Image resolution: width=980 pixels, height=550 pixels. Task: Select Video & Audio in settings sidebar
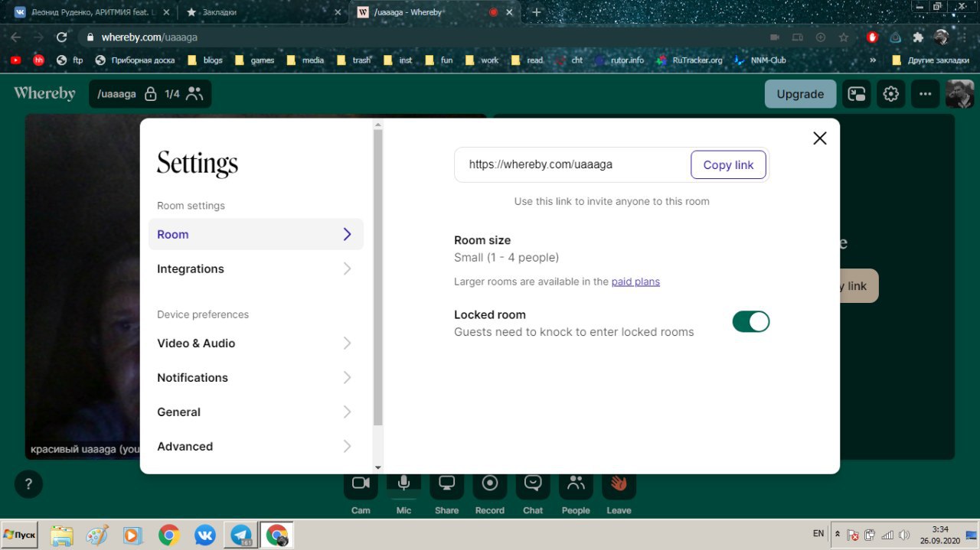tap(256, 343)
